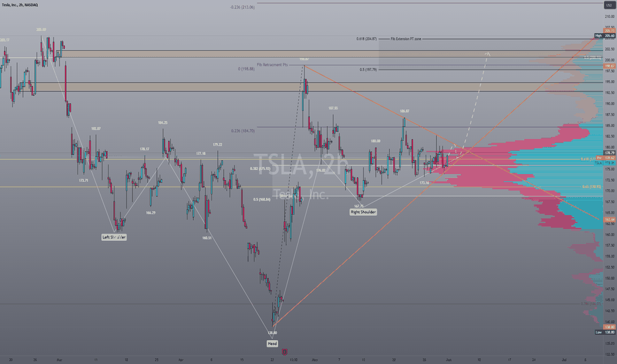
Task: Click the 167.75 right shoulder low value
Action: click(358, 206)
